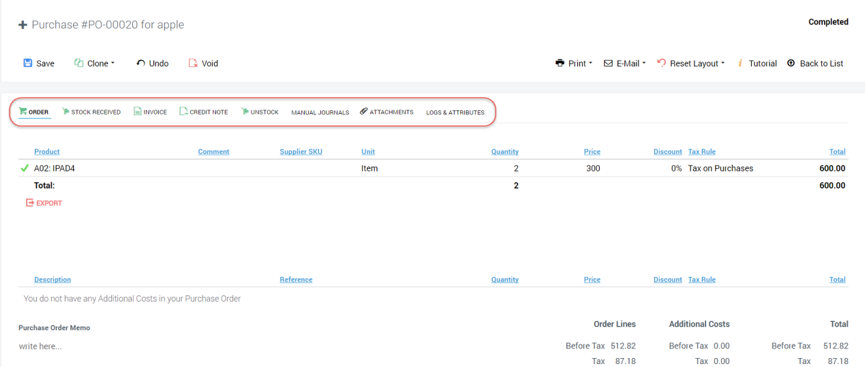Click the Item unit cell
The width and height of the screenshot is (865, 367).
(x=370, y=168)
